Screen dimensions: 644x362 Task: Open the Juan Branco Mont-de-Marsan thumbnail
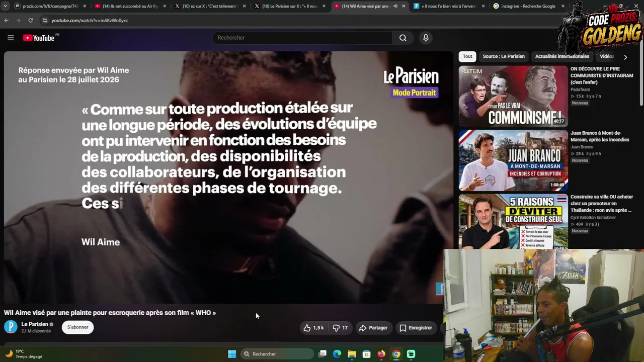(x=513, y=160)
